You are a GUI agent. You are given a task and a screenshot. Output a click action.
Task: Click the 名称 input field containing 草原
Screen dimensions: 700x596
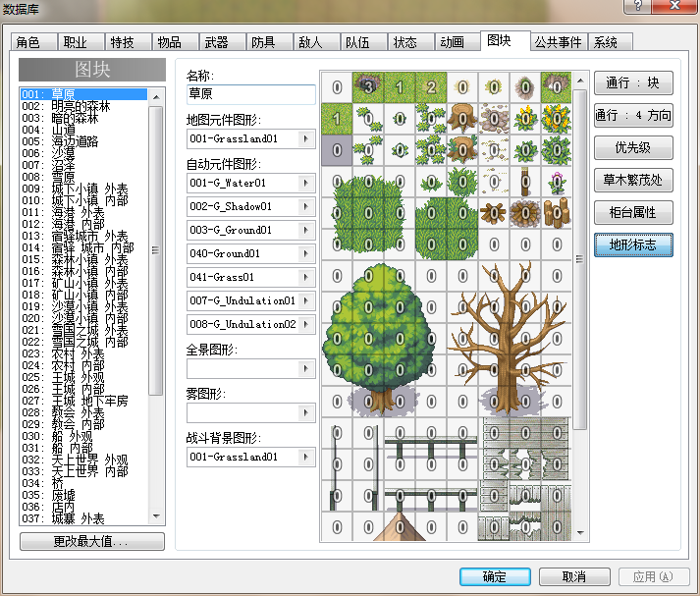[x=251, y=94]
